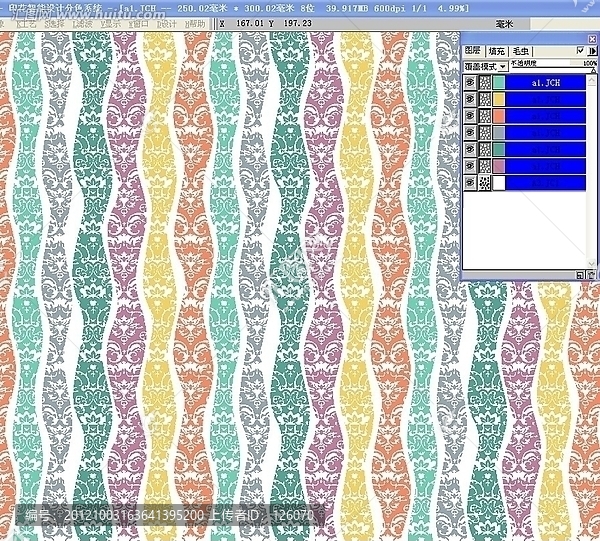Click the Y coordinate value 197.23
This screenshot has height=541, width=600.
(x=297, y=23)
